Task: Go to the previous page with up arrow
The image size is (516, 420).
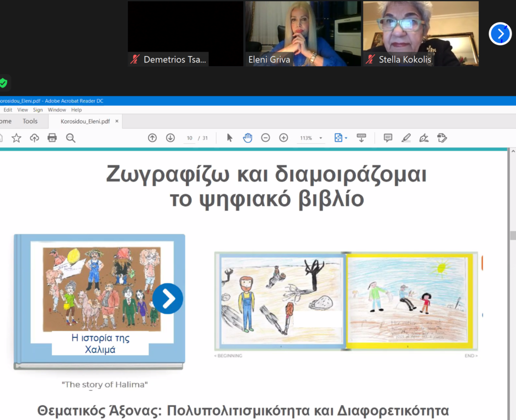Action: point(152,138)
